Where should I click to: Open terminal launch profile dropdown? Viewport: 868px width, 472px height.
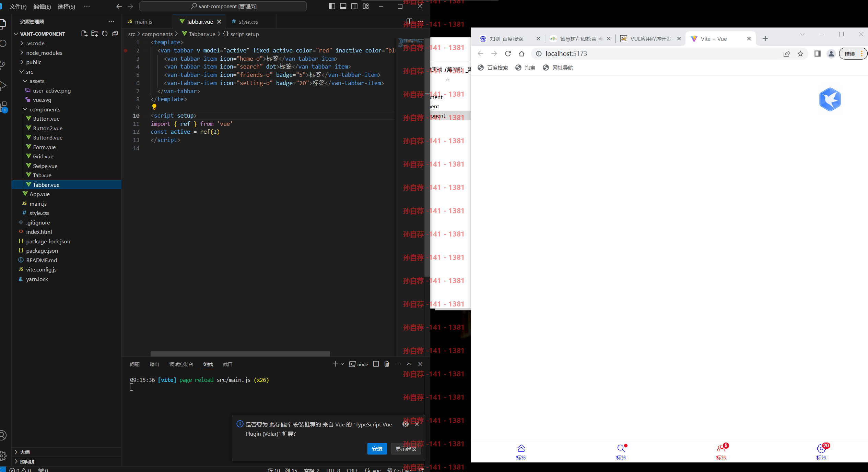click(342, 364)
